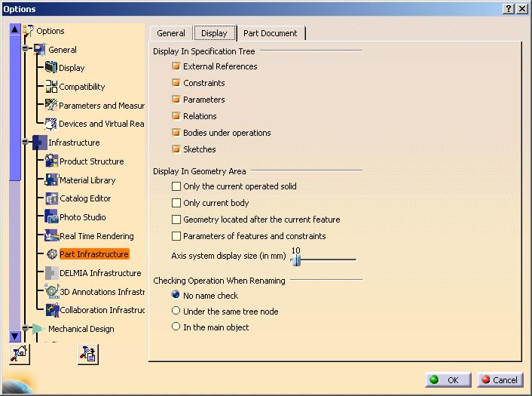Click Photo Studio label
This screenshot has width=532, height=396.
click(x=83, y=217)
